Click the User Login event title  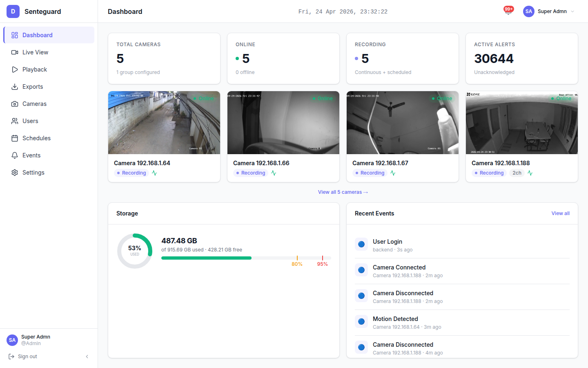pos(388,242)
